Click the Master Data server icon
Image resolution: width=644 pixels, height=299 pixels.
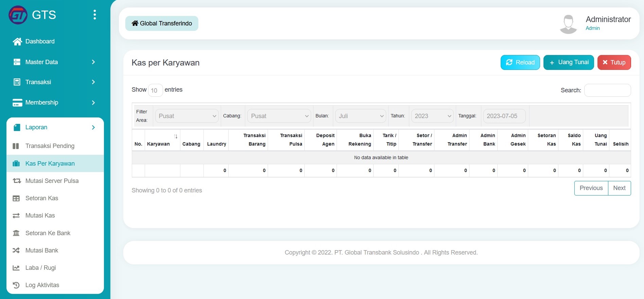(17, 62)
